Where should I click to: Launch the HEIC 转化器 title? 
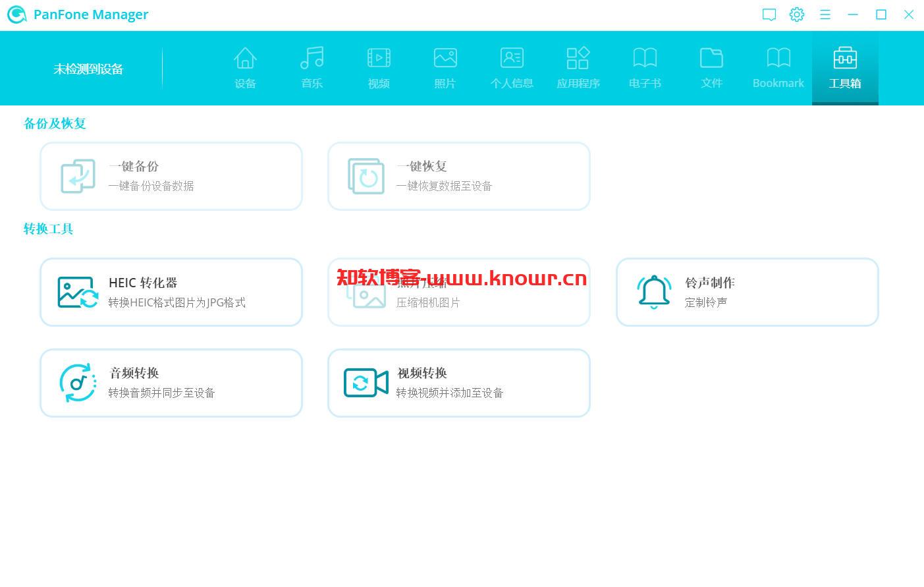coord(143,283)
